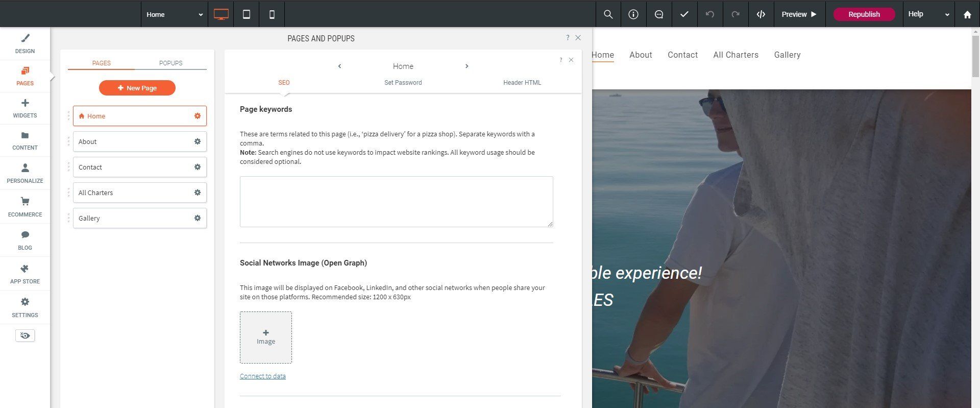The image size is (980, 408).
Task: Open settings gear for All Charters page
Action: pyautogui.click(x=198, y=193)
